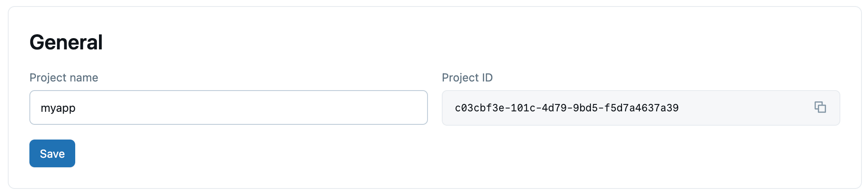Click the blue Save button
Image resolution: width=868 pixels, height=195 pixels.
52,153
